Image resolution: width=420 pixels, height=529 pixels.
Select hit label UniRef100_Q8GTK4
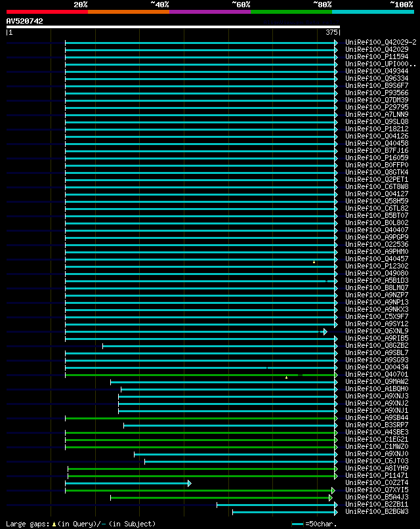(x=377, y=172)
